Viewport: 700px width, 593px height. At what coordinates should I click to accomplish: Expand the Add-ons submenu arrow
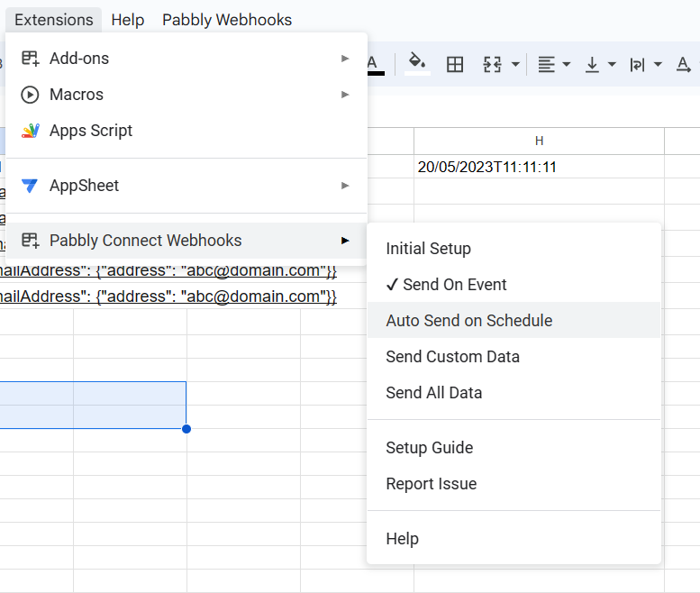(x=345, y=59)
